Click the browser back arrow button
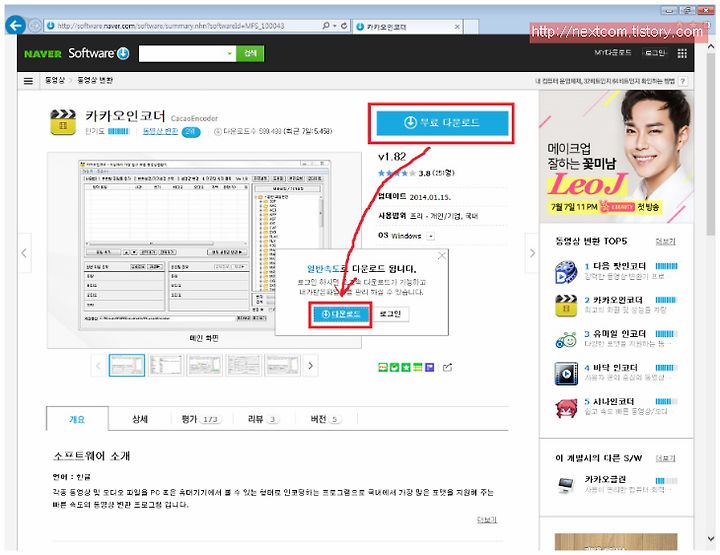The height and width of the screenshot is (555, 720). point(16,25)
